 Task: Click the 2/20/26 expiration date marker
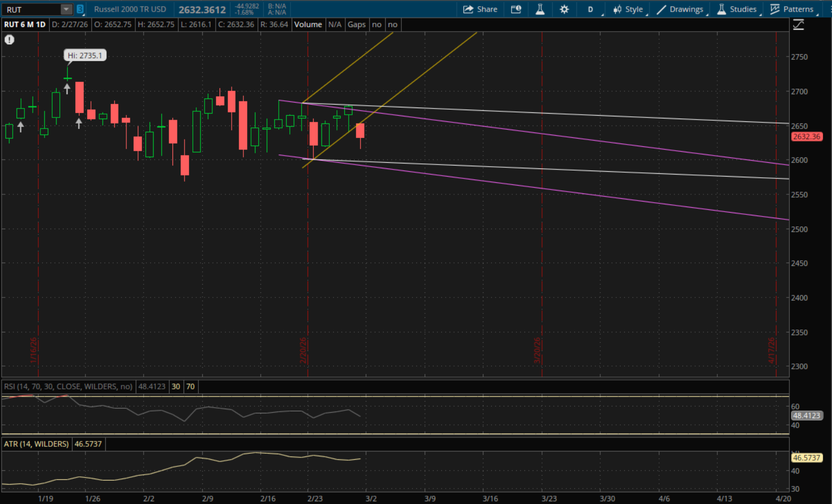click(x=303, y=351)
